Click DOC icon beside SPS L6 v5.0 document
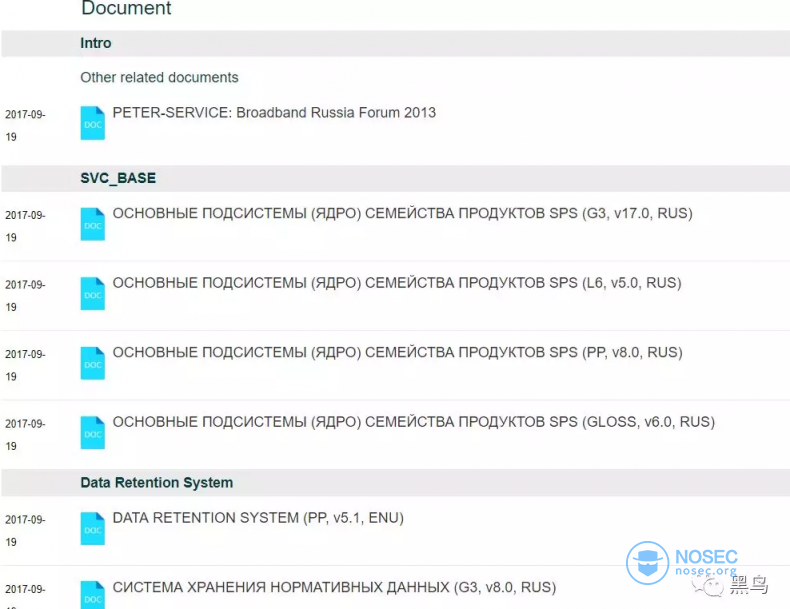This screenshot has height=609, width=790. click(93, 294)
